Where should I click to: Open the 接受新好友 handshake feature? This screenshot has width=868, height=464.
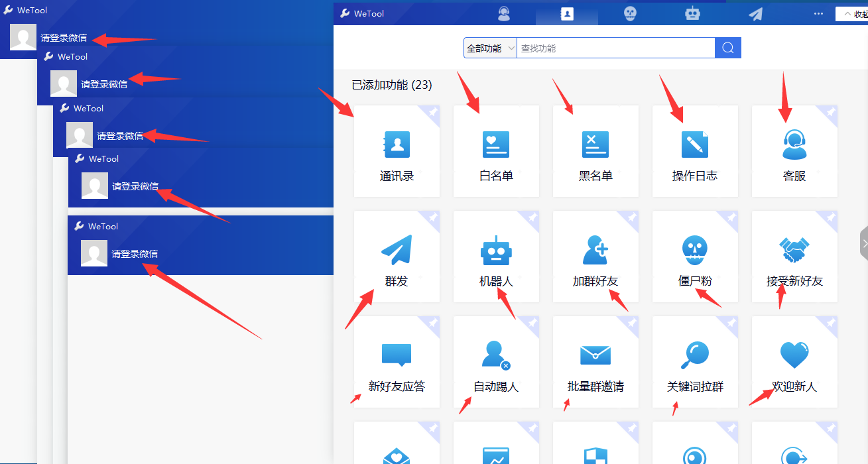click(794, 257)
